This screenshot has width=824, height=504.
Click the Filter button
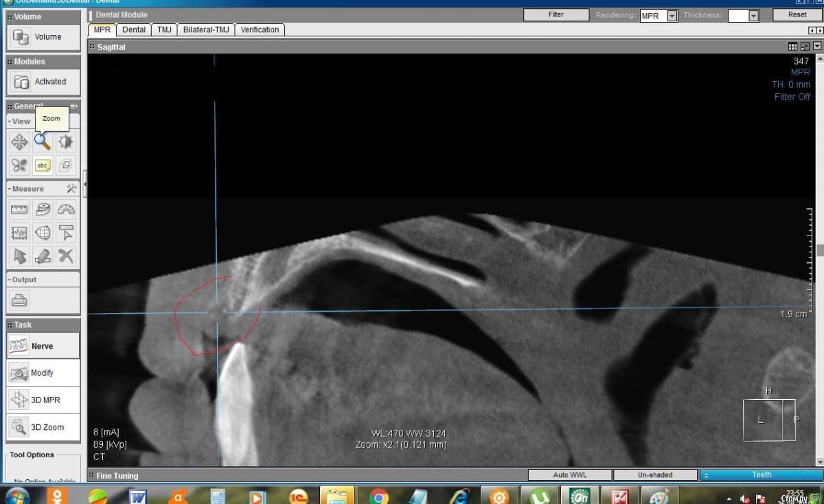click(556, 14)
